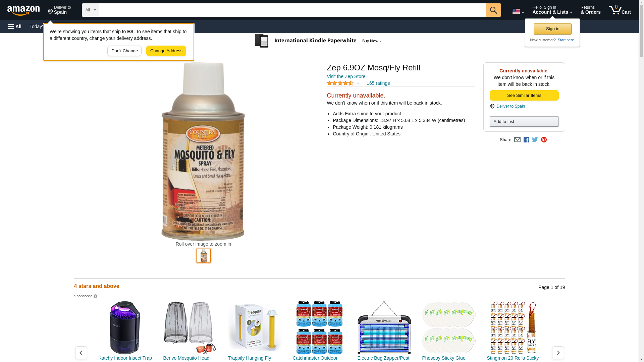Click in the Amazon search field
This screenshot has height=362, width=644.
pyautogui.click(x=292, y=10)
